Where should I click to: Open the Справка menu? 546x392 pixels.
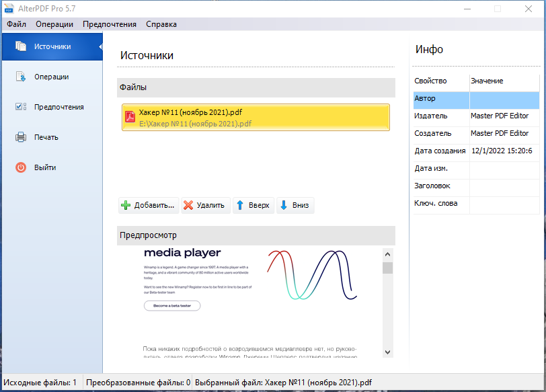(x=161, y=24)
